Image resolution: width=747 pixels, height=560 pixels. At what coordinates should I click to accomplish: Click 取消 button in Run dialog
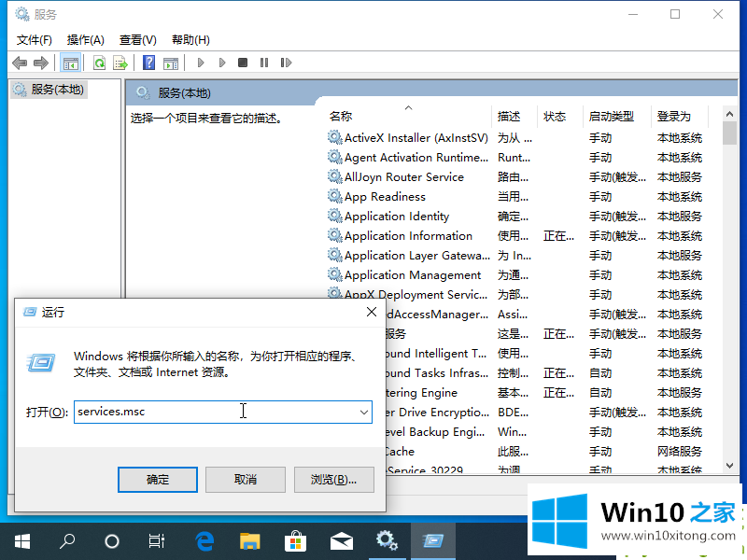[246, 480]
